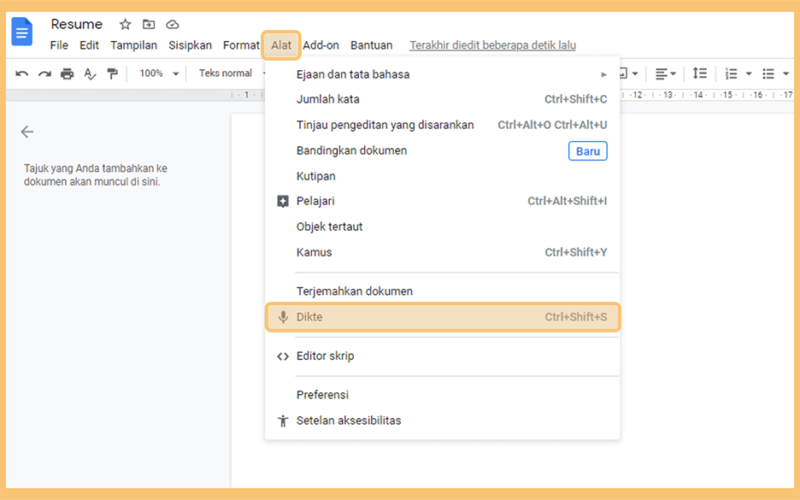Image resolution: width=800 pixels, height=500 pixels.
Task: Click the Google Docs home icon
Action: (x=22, y=32)
